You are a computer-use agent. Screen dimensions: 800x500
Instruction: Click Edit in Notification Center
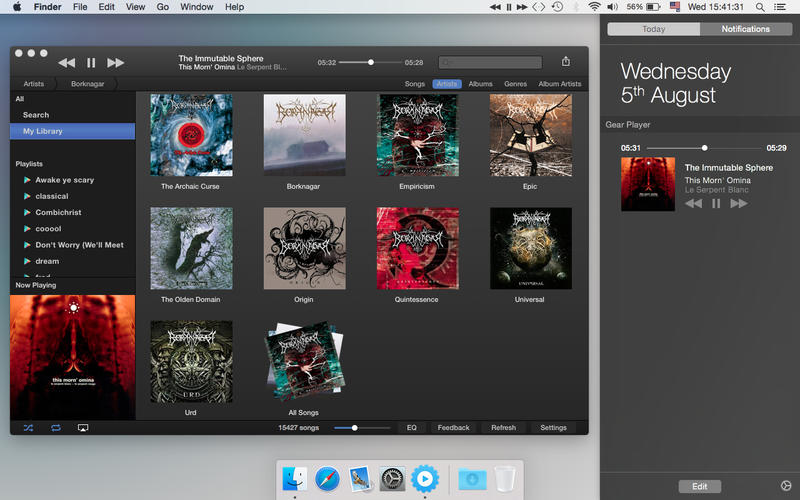[x=699, y=486]
